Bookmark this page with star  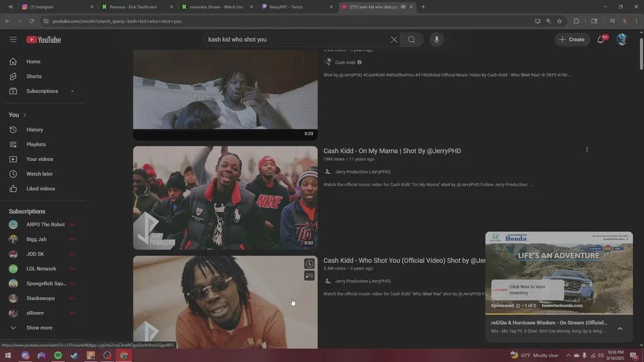point(559,21)
